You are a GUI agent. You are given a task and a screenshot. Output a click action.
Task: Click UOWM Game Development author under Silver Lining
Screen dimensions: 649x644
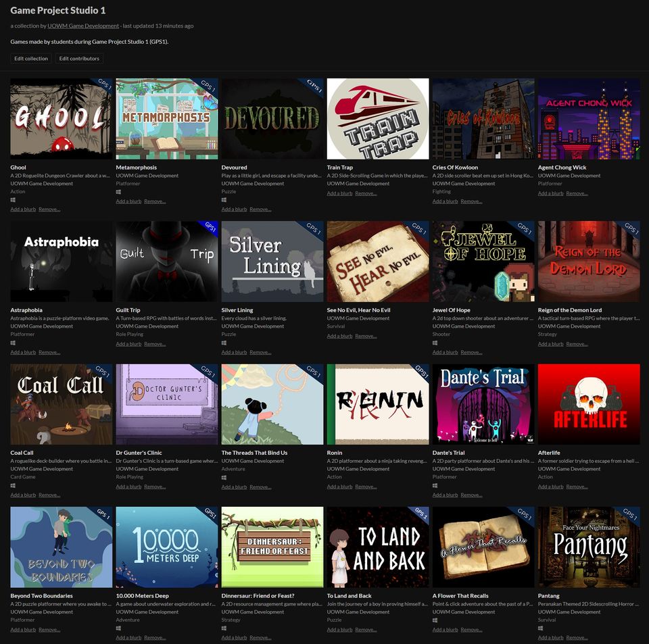(x=253, y=326)
